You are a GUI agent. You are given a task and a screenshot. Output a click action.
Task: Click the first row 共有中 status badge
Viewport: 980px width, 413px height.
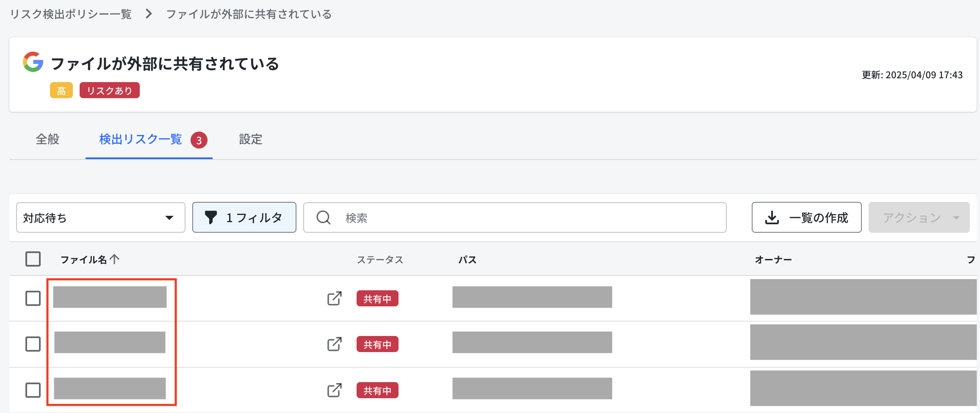[x=377, y=298]
